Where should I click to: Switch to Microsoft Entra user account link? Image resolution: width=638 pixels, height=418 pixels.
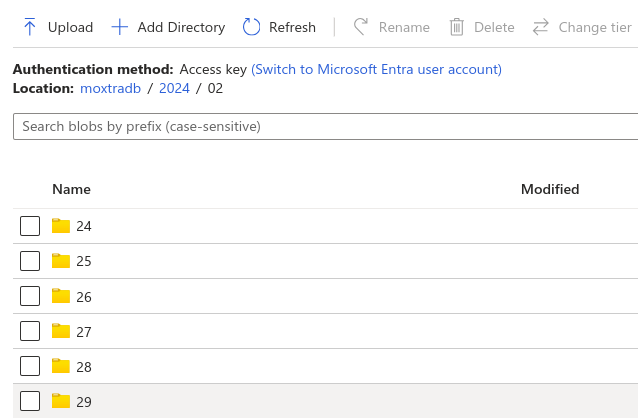376,70
